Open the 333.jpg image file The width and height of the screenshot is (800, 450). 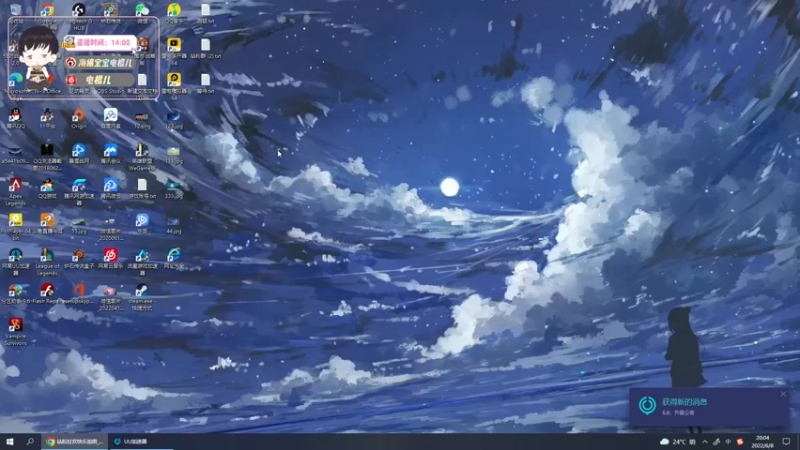173,186
